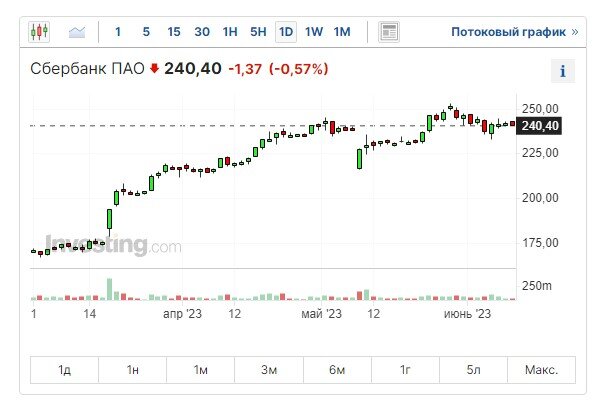Viewport: 601px width, 403px height.
Task: Select the 1 minute interval
Action: (x=118, y=32)
